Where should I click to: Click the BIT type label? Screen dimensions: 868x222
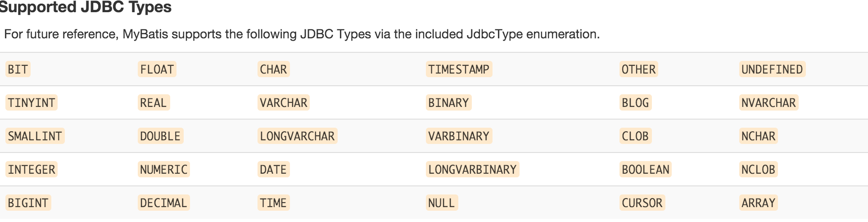18,69
